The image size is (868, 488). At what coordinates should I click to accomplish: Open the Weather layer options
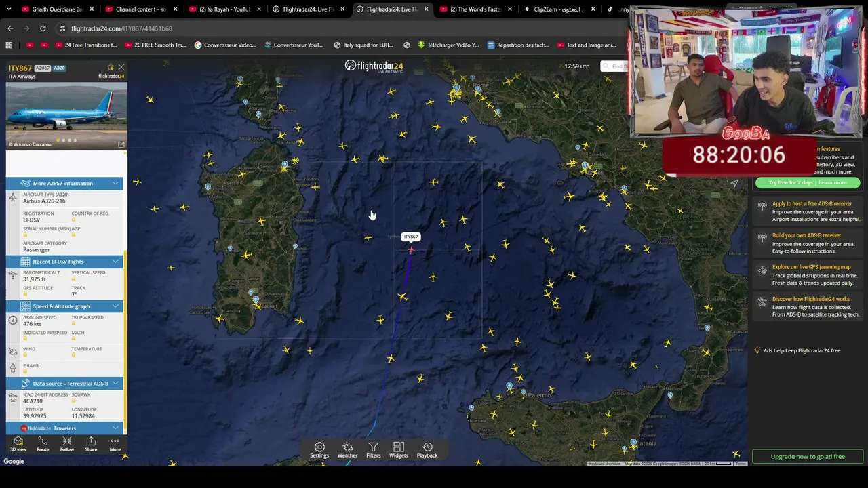(347, 450)
